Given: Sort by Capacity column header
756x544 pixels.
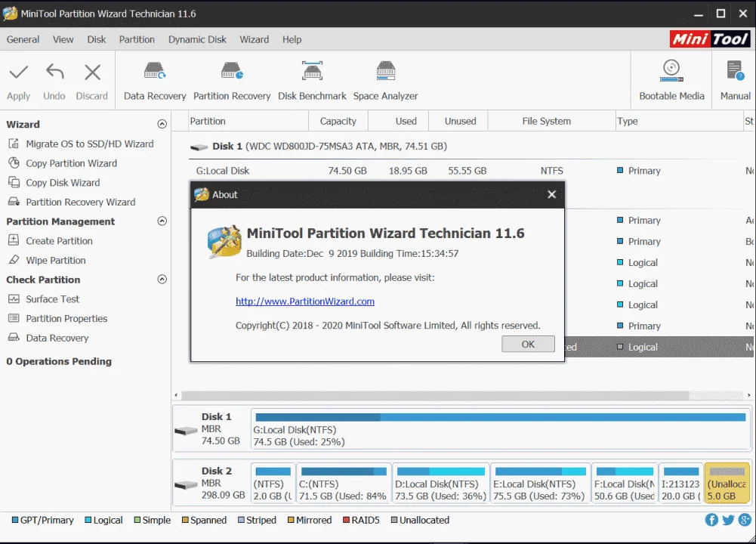Looking at the screenshot, I should coord(338,121).
